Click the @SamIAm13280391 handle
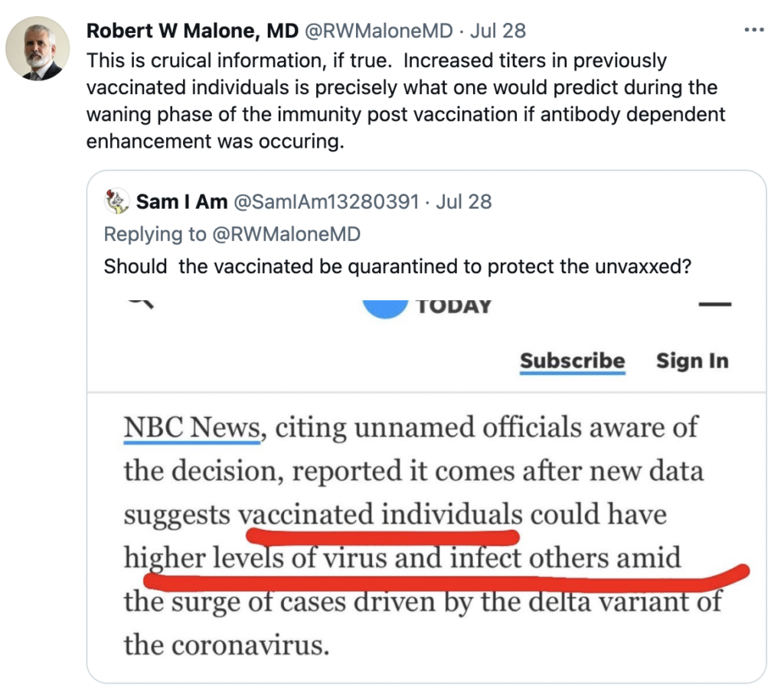784x692 pixels. point(326,201)
